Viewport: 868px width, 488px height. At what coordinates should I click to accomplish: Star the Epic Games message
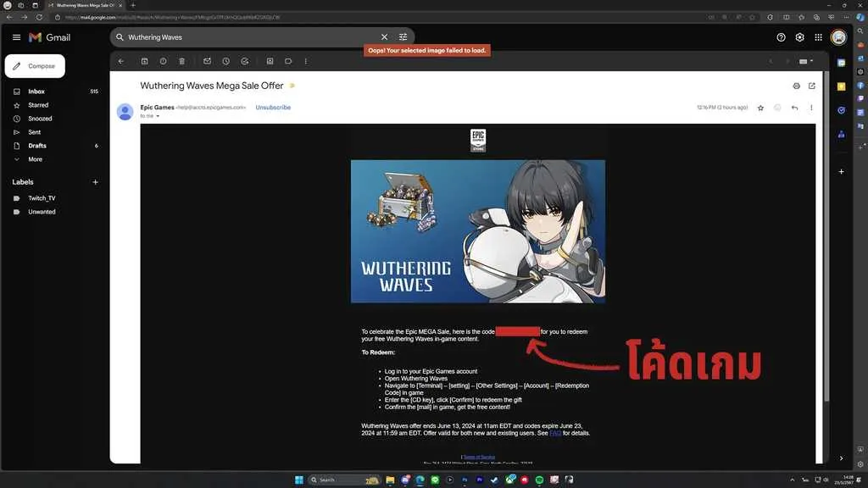click(760, 108)
